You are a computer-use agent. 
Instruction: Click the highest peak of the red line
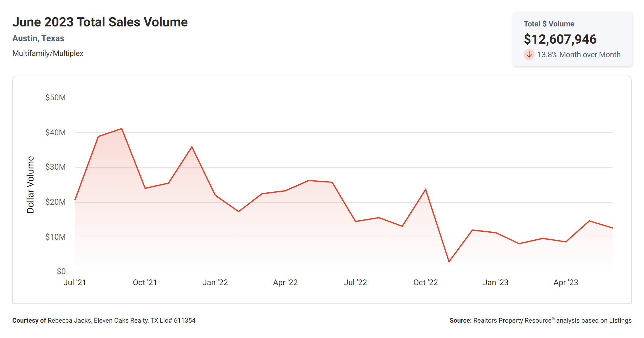click(122, 129)
